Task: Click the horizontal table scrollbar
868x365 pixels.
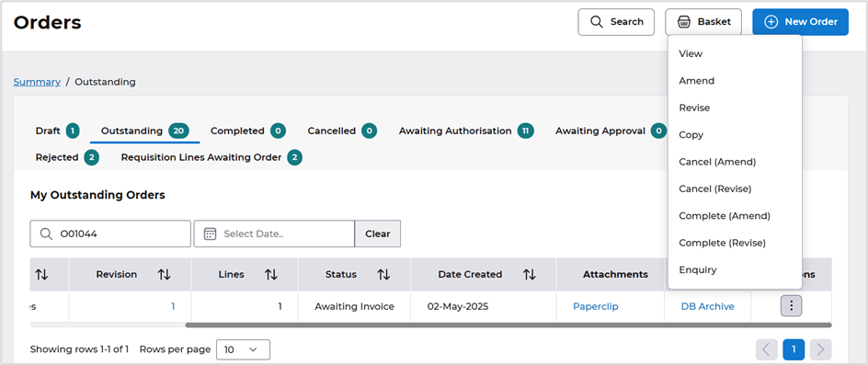Action: tap(508, 325)
